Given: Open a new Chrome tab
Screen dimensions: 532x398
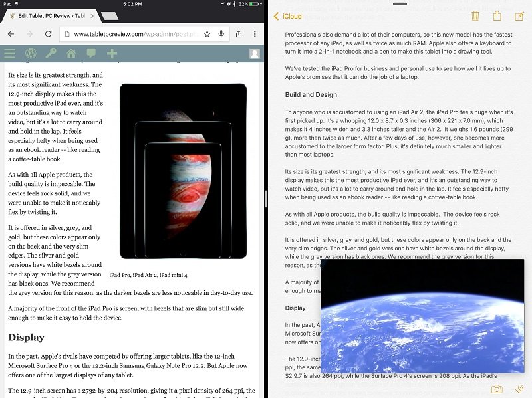Looking at the screenshot, I should (x=110, y=16).
